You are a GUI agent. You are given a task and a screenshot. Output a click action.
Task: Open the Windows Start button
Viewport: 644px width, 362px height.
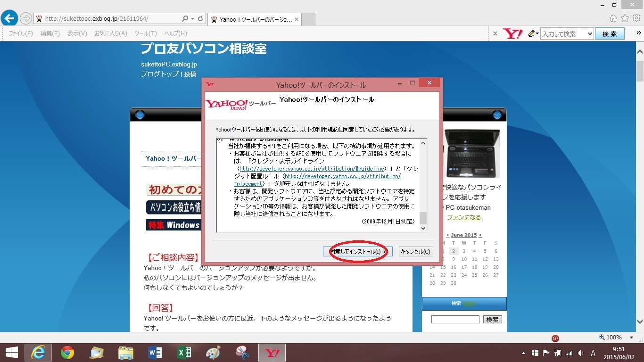click(x=12, y=353)
